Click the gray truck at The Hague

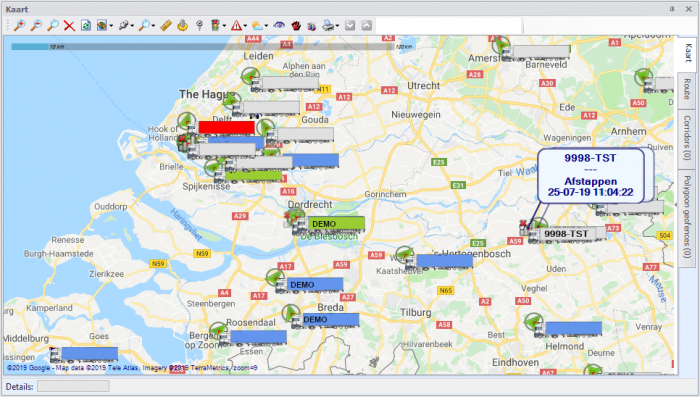pyautogui.click(x=266, y=108)
